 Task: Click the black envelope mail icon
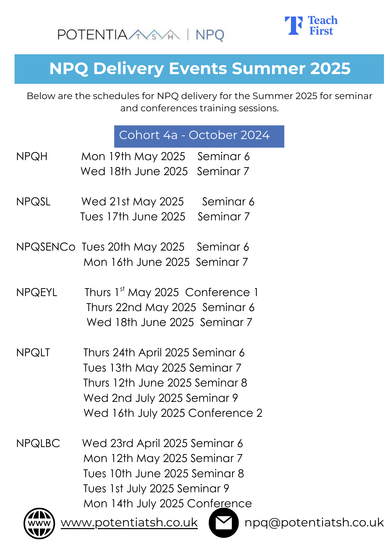pyautogui.click(x=223, y=523)
